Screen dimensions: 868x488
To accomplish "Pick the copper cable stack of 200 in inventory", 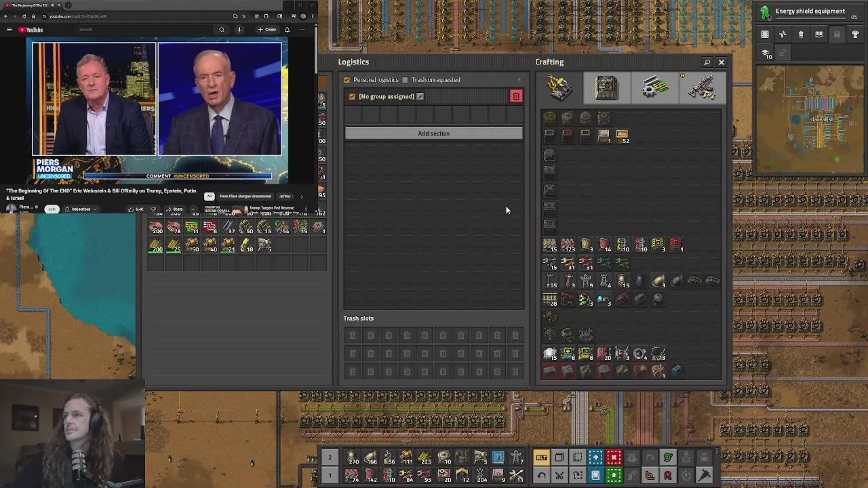I will pos(156,228).
